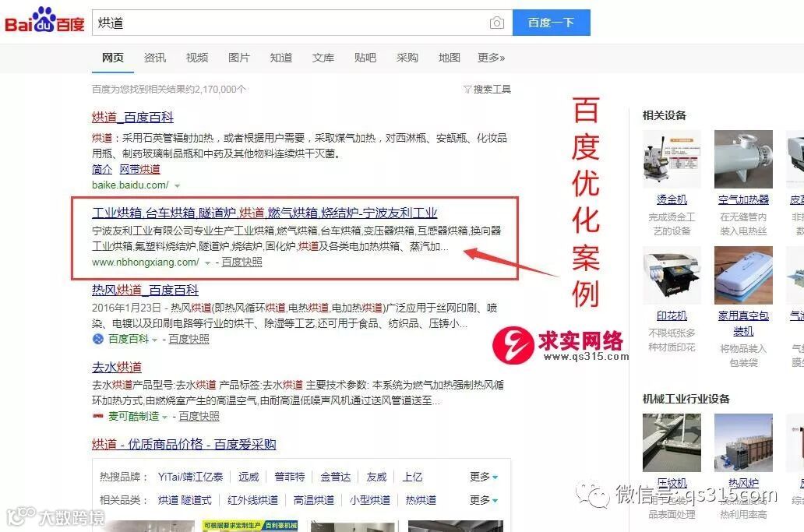Select brand 友威
Viewport: 804px width, 532px height.
tap(377, 477)
